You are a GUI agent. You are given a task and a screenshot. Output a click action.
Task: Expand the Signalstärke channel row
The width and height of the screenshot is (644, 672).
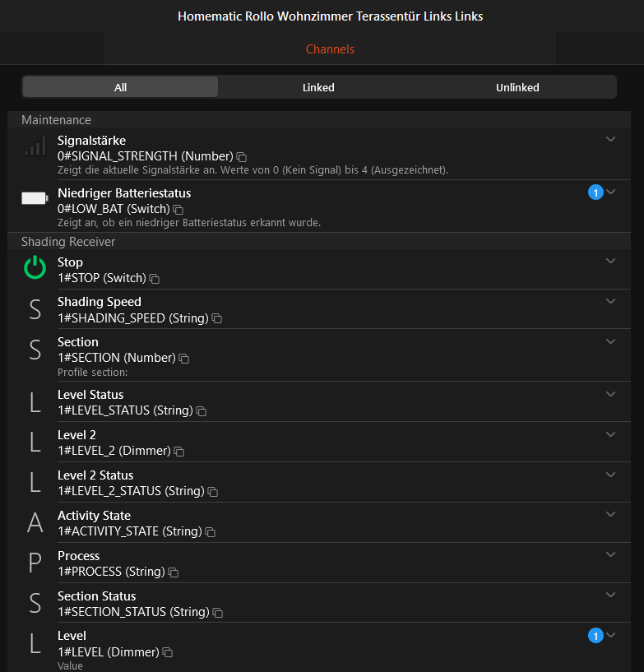point(610,140)
